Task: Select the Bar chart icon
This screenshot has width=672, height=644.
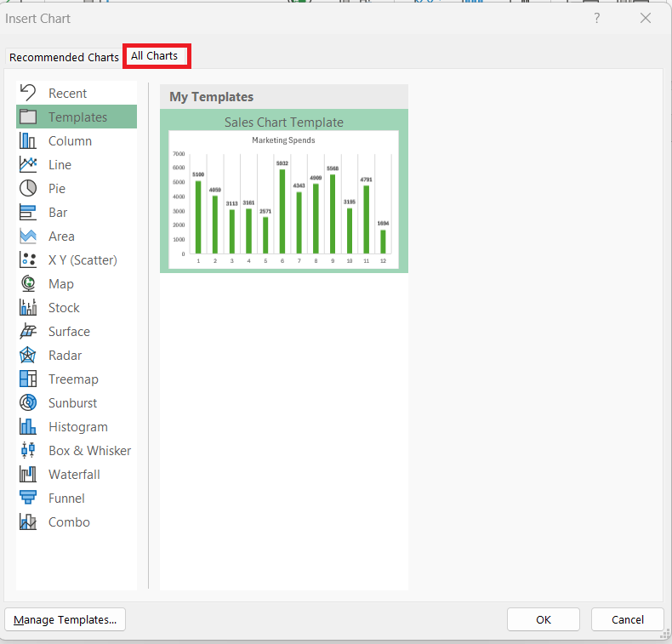Action: pyautogui.click(x=28, y=212)
